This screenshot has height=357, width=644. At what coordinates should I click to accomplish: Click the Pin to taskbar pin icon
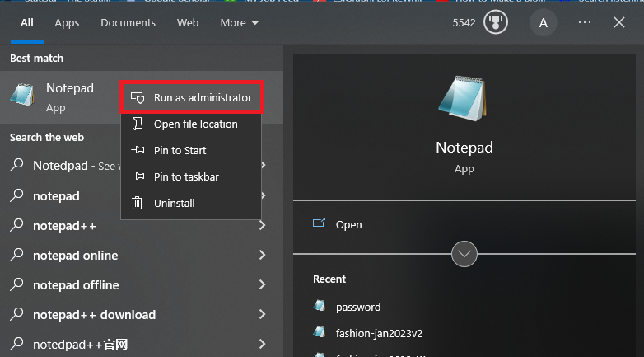pos(138,176)
